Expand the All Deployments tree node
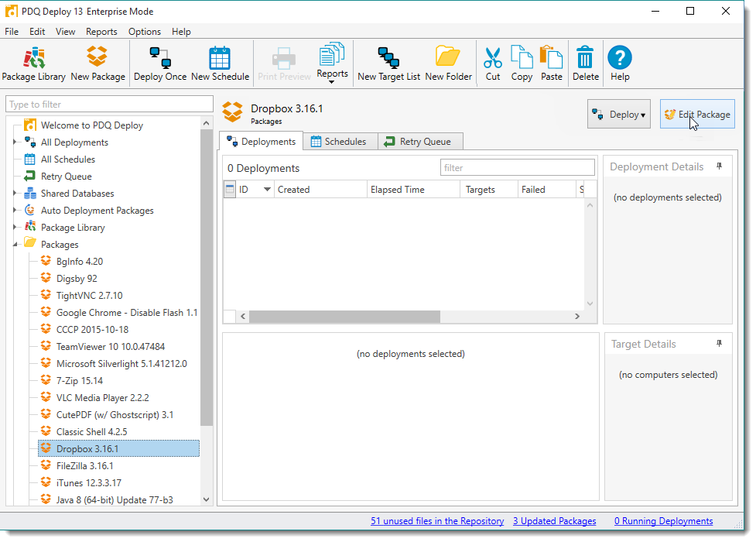This screenshot has width=756, height=542. coord(15,142)
